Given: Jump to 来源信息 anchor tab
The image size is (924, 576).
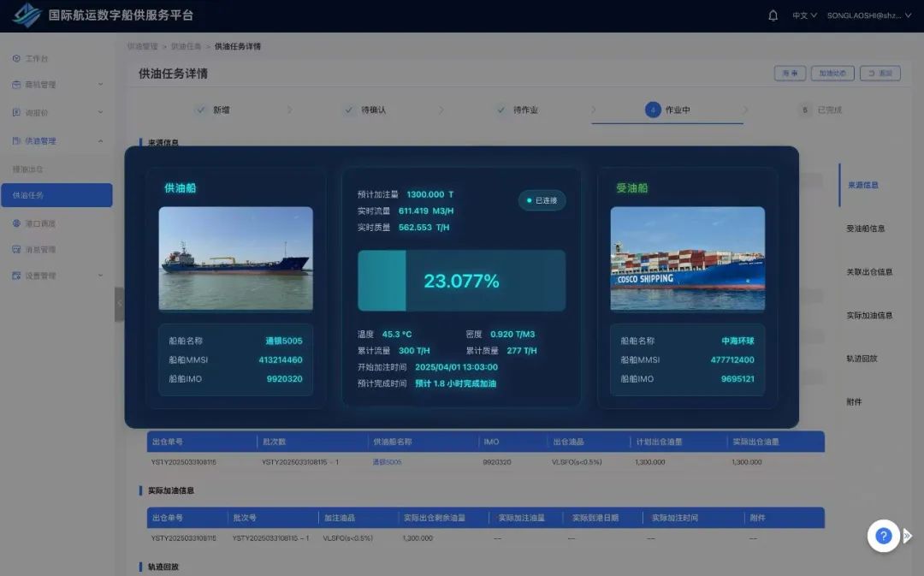Looking at the screenshot, I should [862, 185].
